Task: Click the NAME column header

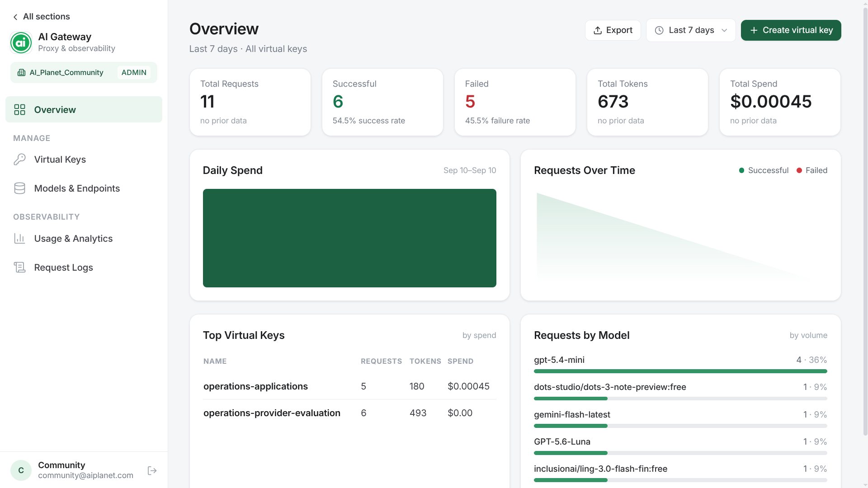Action: coord(215,361)
